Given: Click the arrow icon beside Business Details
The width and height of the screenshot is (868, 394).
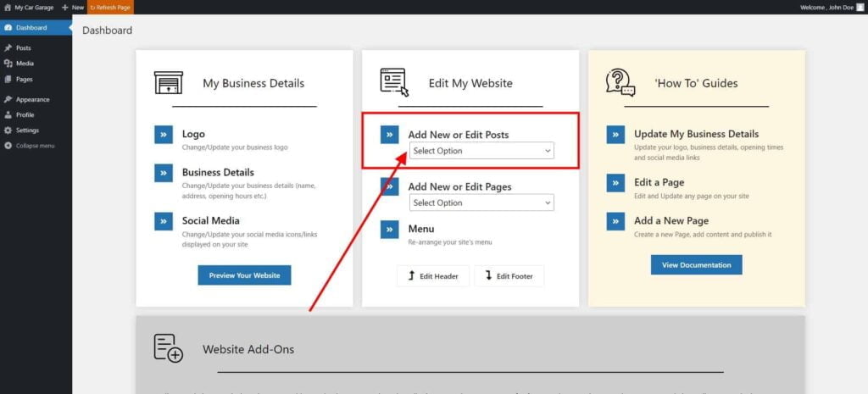Looking at the screenshot, I should [164, 173].
